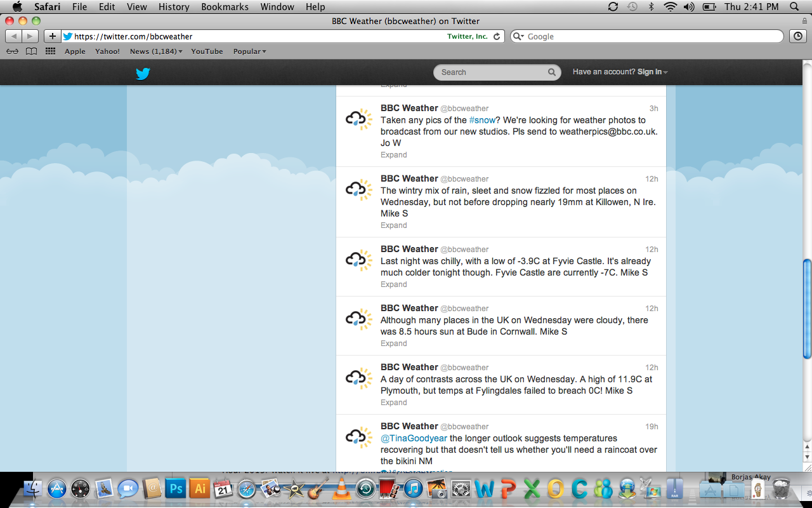Click the Twitter bird logo in header

click(143, 74)
